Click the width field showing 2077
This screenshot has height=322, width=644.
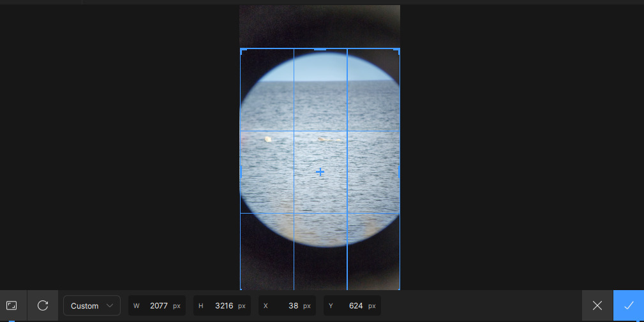pyautogui.click(x=158, y=306)
